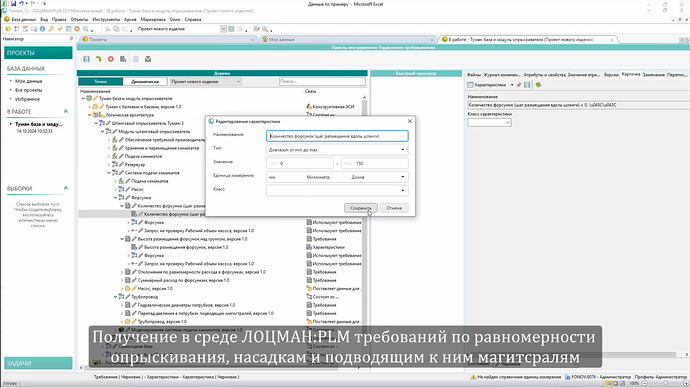
Task: Expand the Резервуар tree node
Action: [109, 165]
